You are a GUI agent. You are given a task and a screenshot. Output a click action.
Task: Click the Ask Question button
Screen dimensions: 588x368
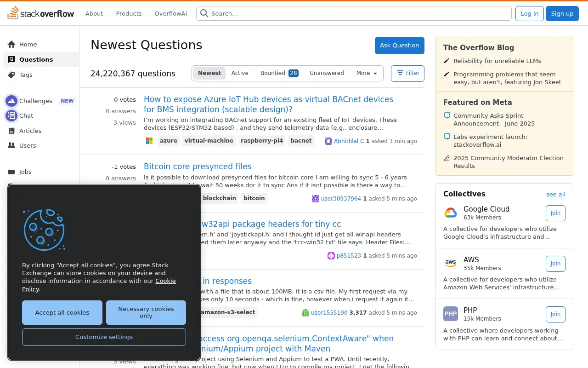(400, 46)
